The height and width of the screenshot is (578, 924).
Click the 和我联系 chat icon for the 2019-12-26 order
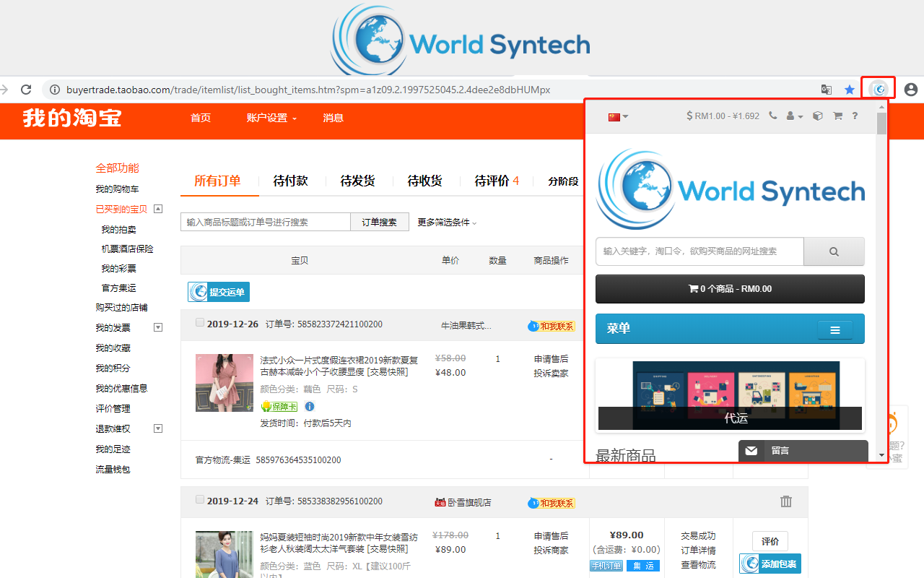click(552, 326)
